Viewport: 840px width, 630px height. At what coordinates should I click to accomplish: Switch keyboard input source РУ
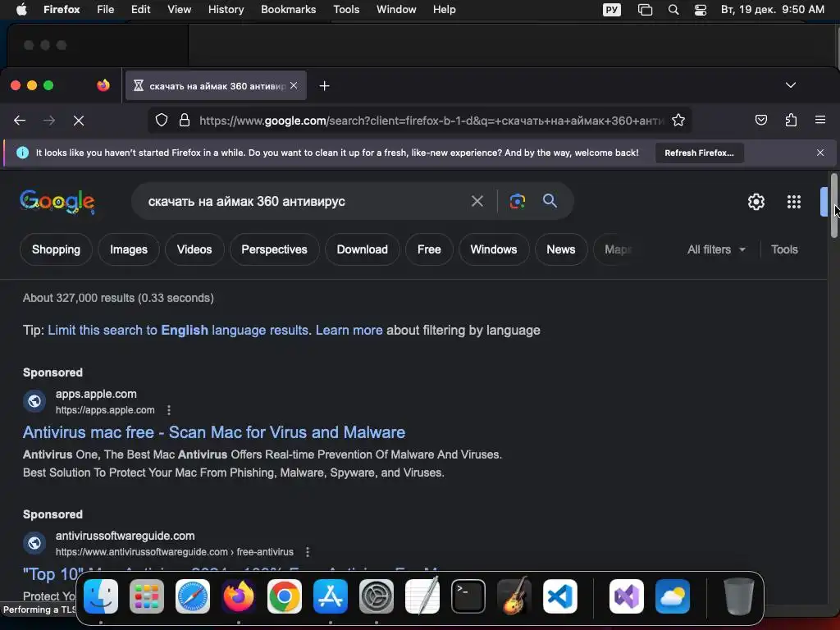coord(612,10)
